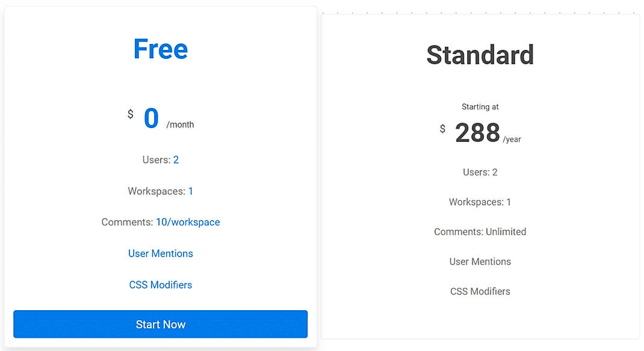Viewport: 644px width, 351px height.
Task: Click Workspaces: 1 on Standard plan
Action: (480, 202)
